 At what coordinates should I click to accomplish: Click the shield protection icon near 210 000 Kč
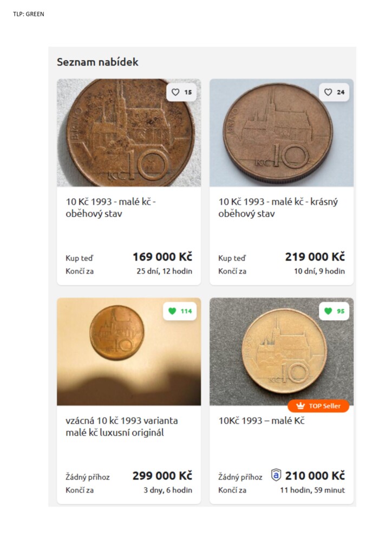[x=276, y=475]
